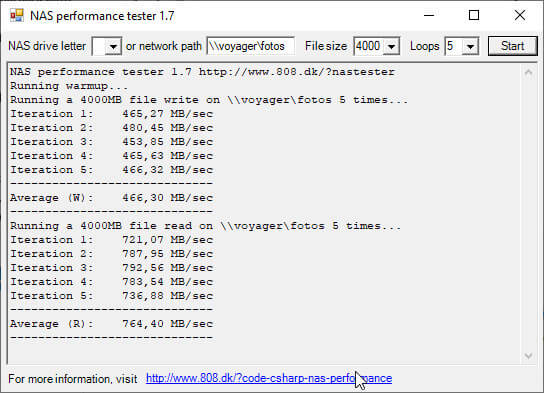
Task: Maximize the NAS performance tester window
Action: click(x=474, y=15)
